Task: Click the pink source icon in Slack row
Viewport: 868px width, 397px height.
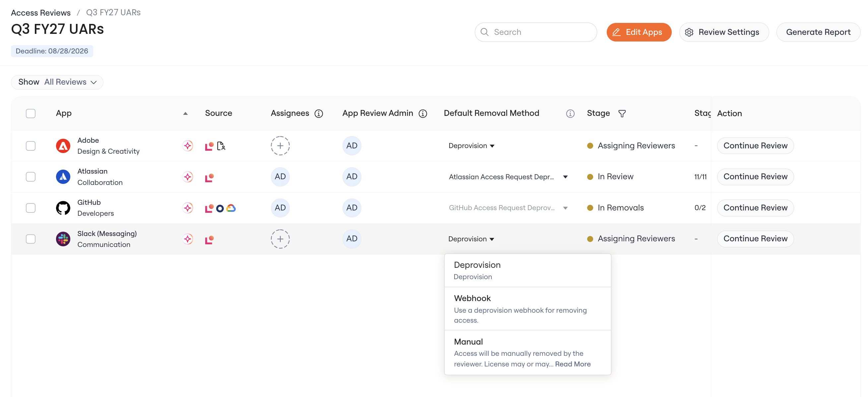Action: [x=209, y=239]
